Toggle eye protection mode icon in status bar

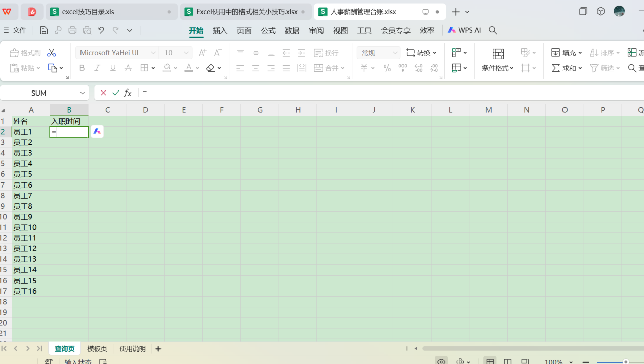tap(441, 361)
